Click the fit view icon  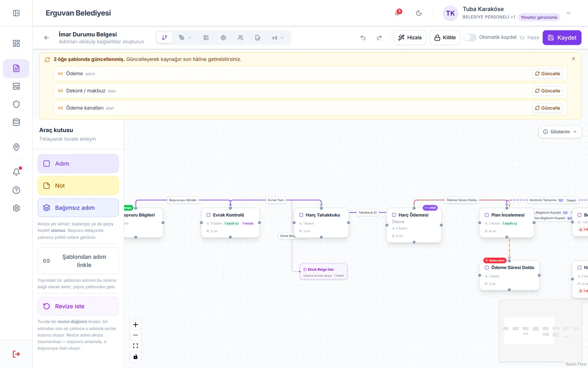pyautogui.click(x=136, y=346)
